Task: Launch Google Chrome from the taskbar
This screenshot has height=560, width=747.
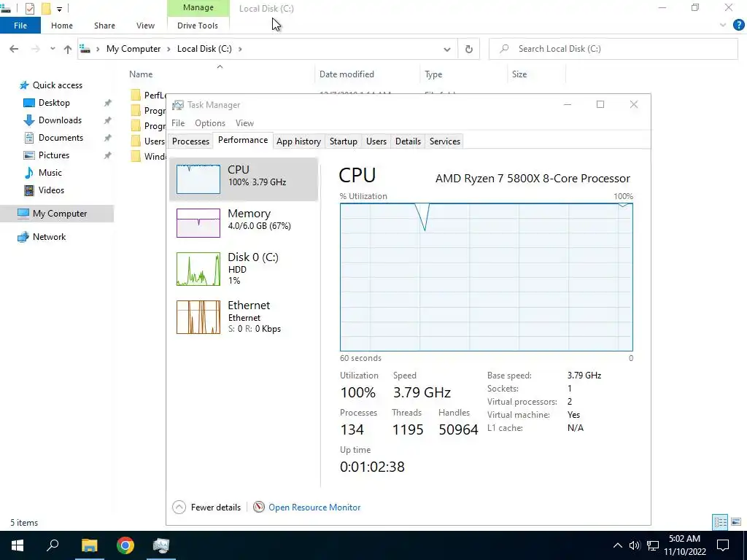Action: point(125,545)
